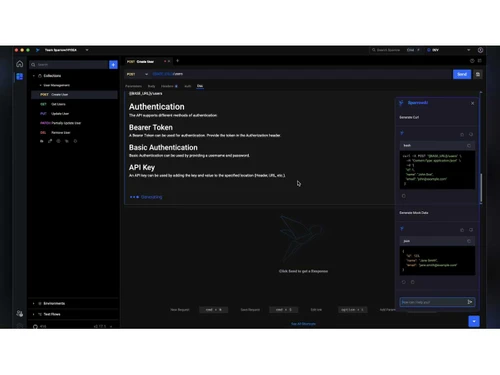The width and height of the screenshot is (500, 375).
Task: Click 'Click Send to get a Response' text
Action: point(303,271)
